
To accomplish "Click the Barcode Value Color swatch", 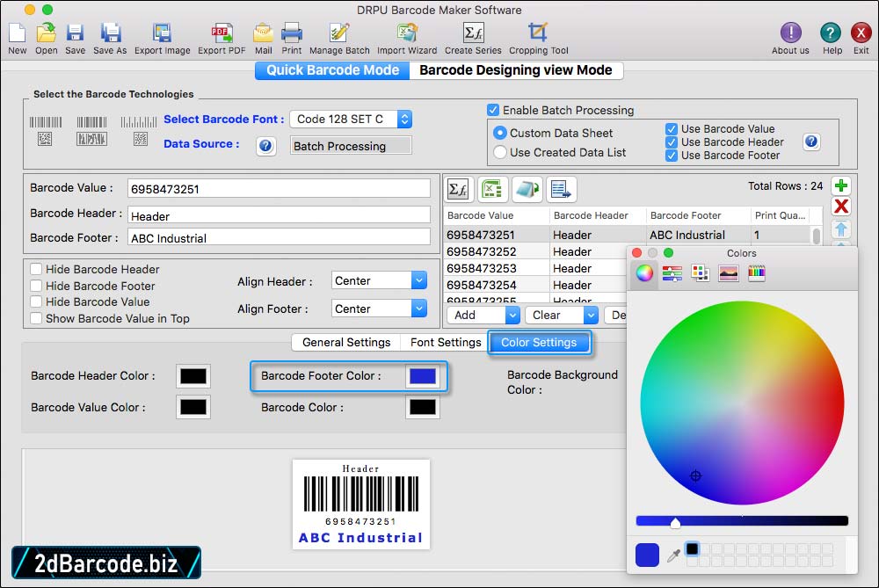I will click(193, 407).
